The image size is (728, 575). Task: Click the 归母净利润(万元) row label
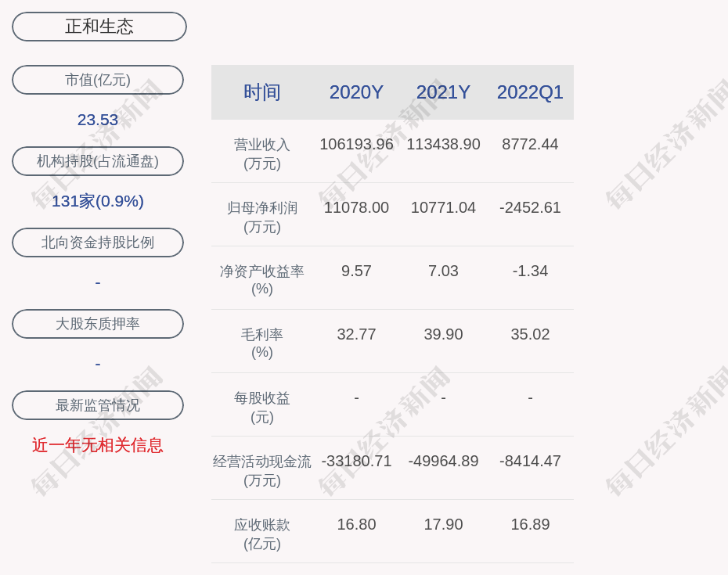pos(262,217)
